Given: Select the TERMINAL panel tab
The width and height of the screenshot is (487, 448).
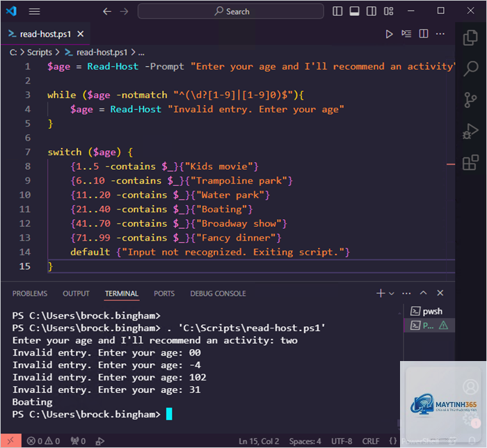Looking at the screenshot, I should (122, 294).
